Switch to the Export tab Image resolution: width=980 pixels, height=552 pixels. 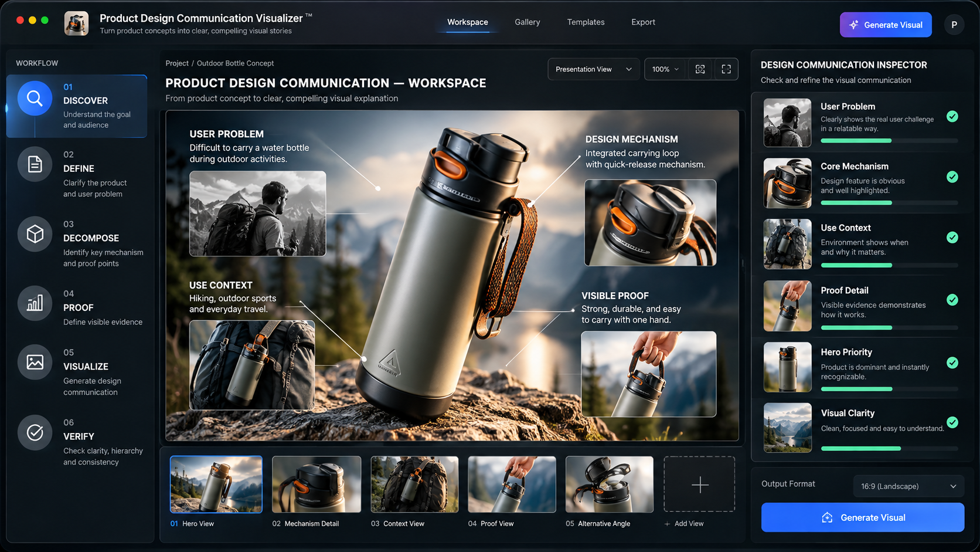pyautogui.click(x=643, y=22)
